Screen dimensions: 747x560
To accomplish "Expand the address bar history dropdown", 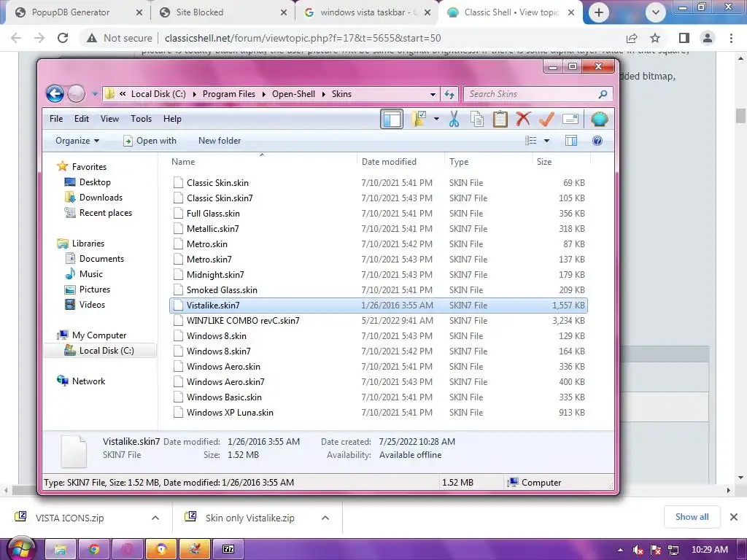I will 433,94.
